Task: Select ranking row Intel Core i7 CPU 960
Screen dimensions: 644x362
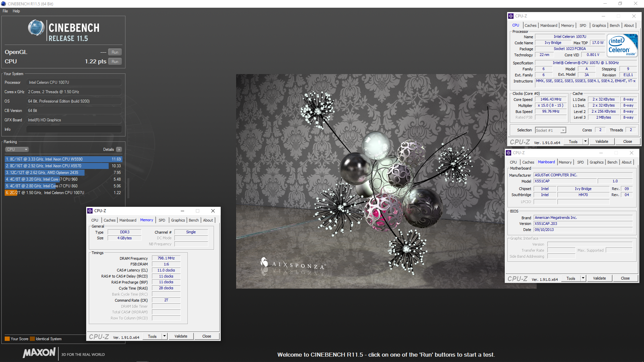Action: coord(63,179)
